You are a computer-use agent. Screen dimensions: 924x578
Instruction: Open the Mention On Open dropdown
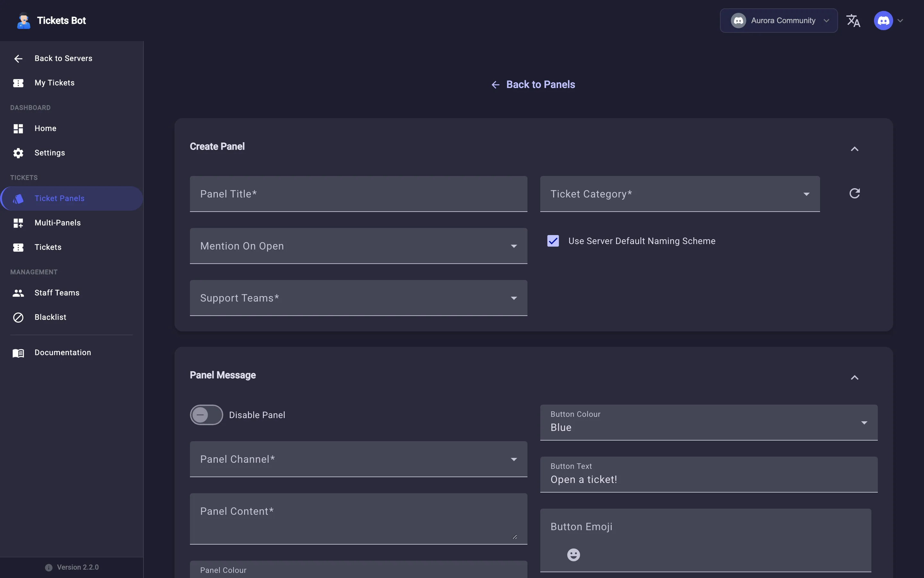pyautogui.click(x=358, y=246)
